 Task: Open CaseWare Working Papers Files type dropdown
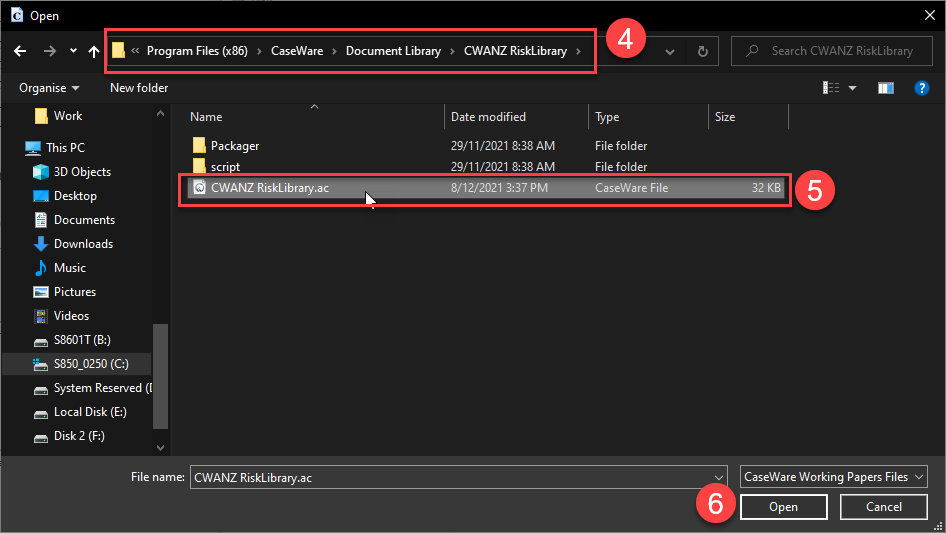click(834, 477)
